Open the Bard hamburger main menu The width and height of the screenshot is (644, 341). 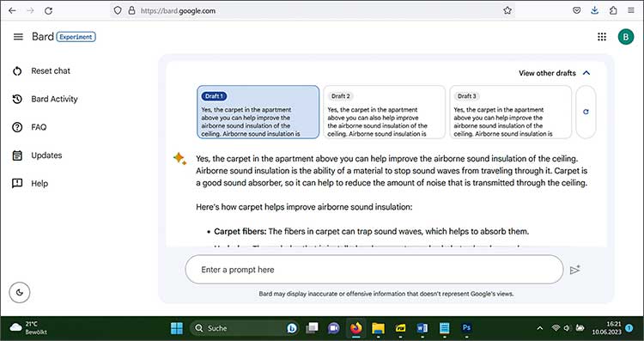click(x=18, y=37)
